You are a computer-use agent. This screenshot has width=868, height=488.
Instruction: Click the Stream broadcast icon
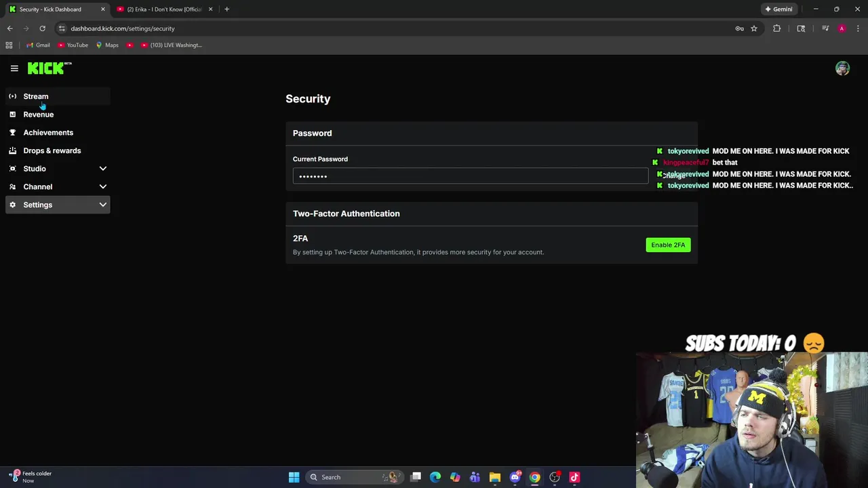tap(12, 96)
